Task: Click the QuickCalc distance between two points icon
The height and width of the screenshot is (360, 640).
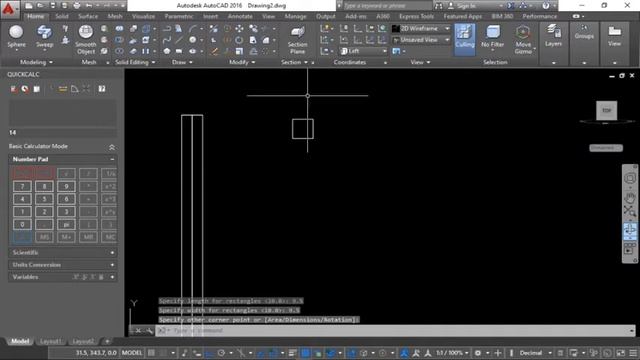Action: 62,89
